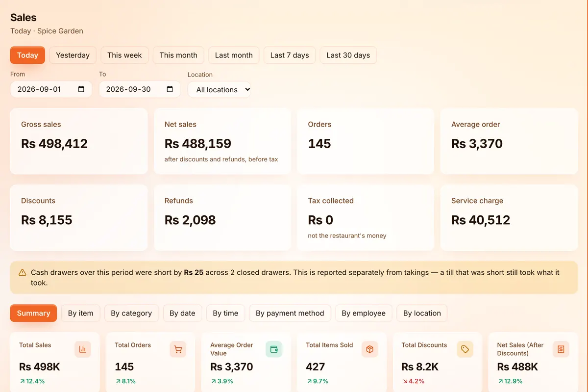Viewport: 588px width, 392px height.
Task: Select the Yesterday date range
Action: 73,55
